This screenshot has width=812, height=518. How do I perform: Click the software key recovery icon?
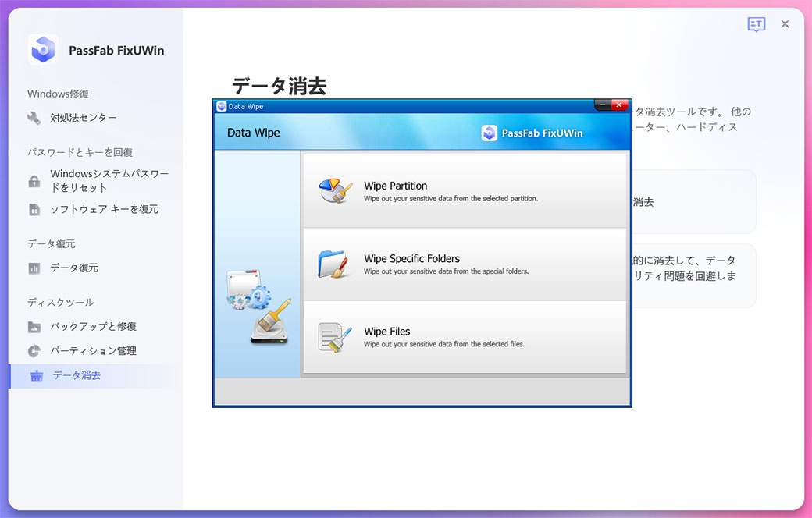coord(34,209)
